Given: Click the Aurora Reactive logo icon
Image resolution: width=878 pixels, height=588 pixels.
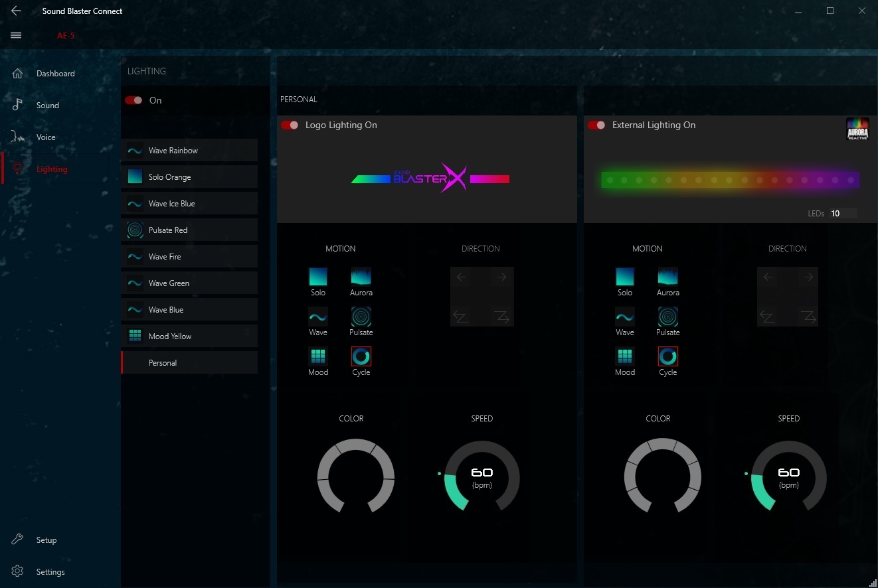Looking at the screenshot, I should 857,129.
